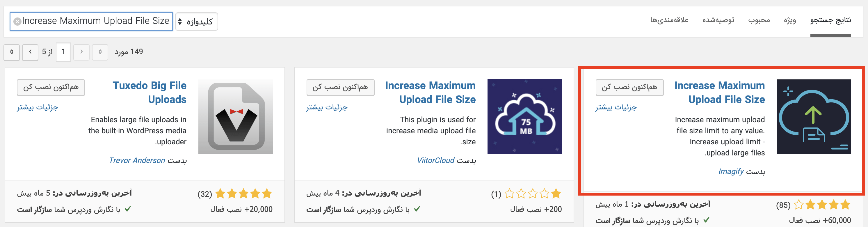This screenshot has height=227, width=868.
Task: Open the کلیدواژه search type dropdown
Action: coord(196,22)
